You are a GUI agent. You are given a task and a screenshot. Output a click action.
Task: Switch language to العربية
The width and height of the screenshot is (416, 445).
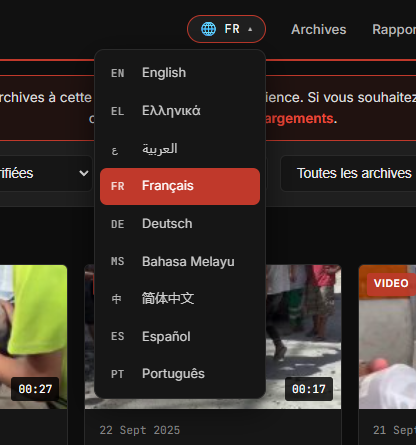tap(180, 149)
